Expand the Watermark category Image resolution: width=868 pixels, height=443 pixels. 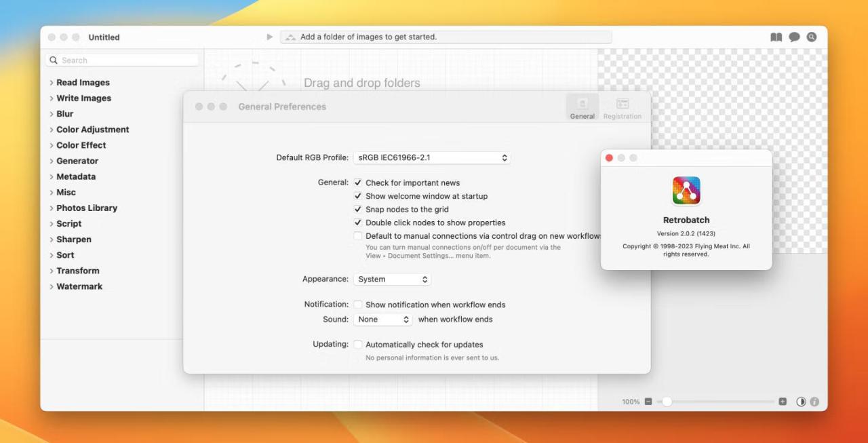pos(52,286)
